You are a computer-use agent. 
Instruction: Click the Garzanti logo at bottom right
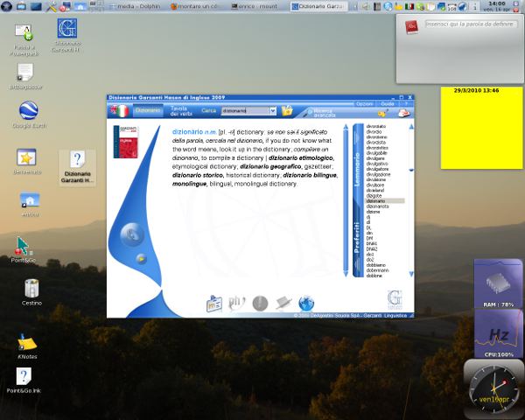395,300
